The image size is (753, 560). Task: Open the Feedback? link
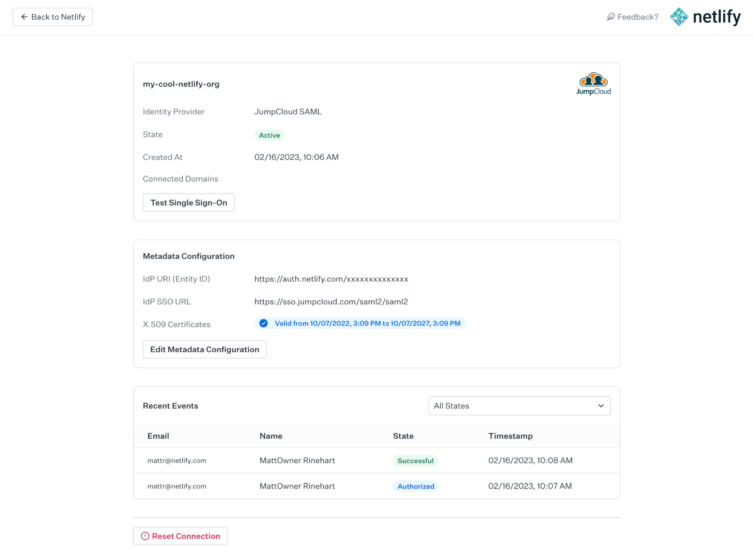[637, 17]
